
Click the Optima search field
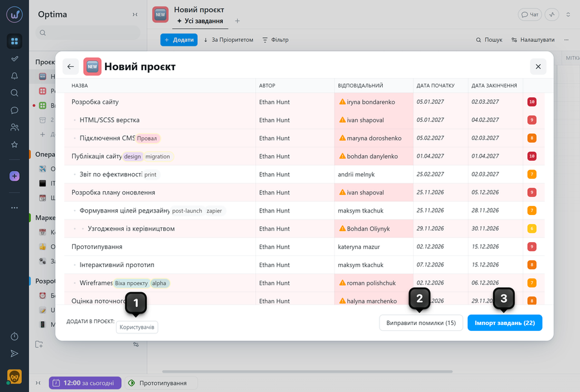tap(88, 33)
